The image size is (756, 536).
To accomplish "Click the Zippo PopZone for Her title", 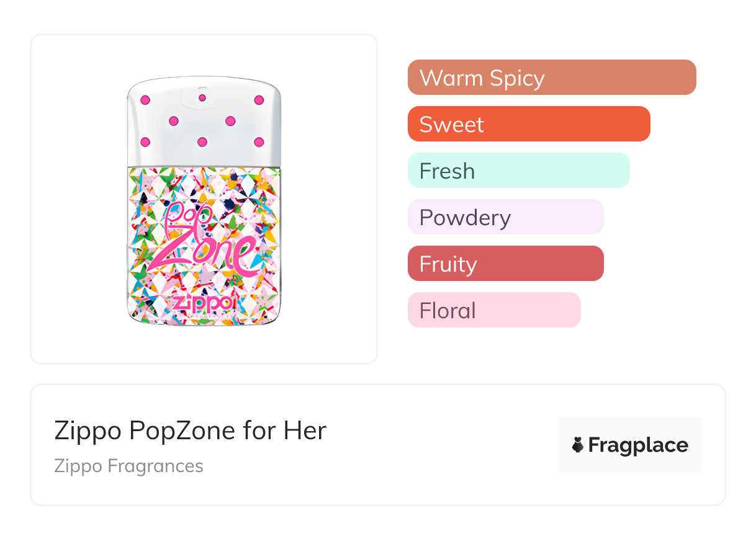I will click(x=190, y=431).
